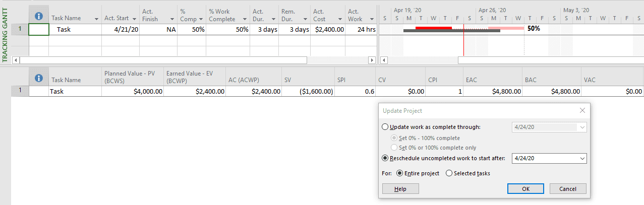The width and height of the screenshot is (644, 205).
Task: Click the red actual progress Gantt bar
Action: tap(433, 28)
